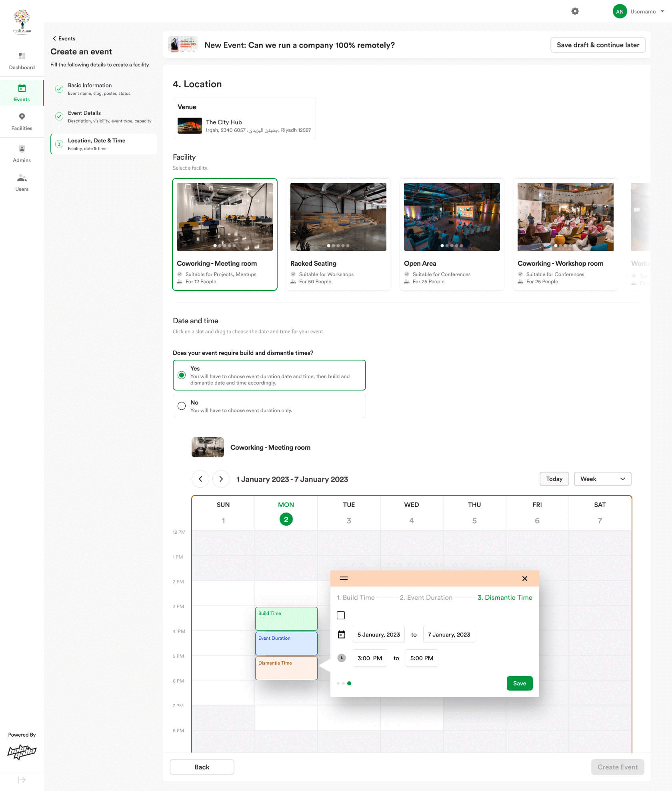Expand the Username dropdown arrow

pyautogui.click(x=662, y=12)
